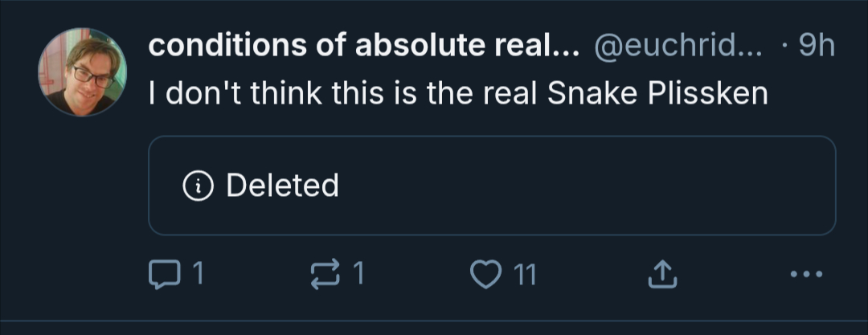Click the glasses on the avatar face
Viewport: 868px width, 335px height.
pyautogui.click(x=92, y=76)
